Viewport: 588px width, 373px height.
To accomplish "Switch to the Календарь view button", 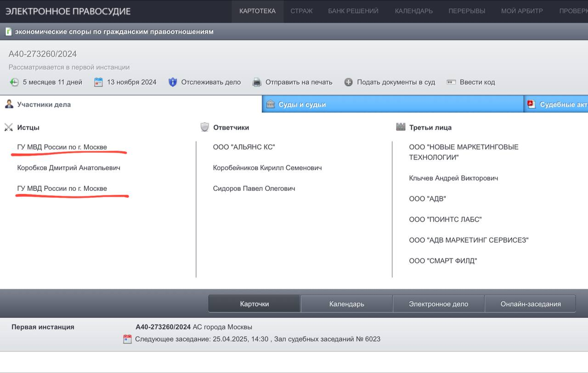I will (347, 304).
